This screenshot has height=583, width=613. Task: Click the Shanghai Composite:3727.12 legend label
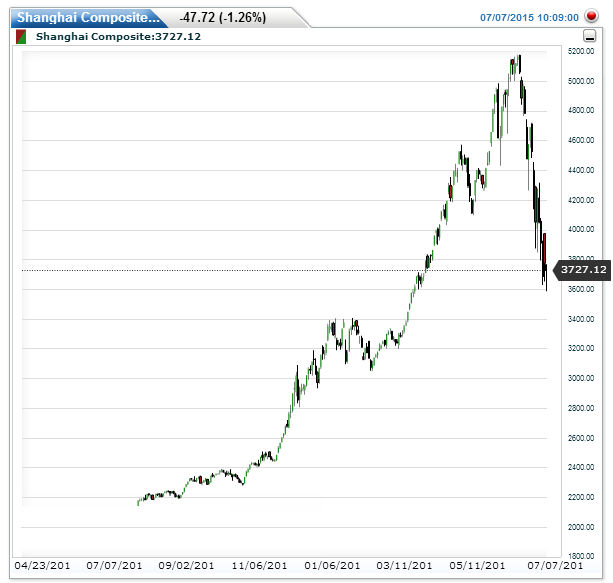click(118, 37)
